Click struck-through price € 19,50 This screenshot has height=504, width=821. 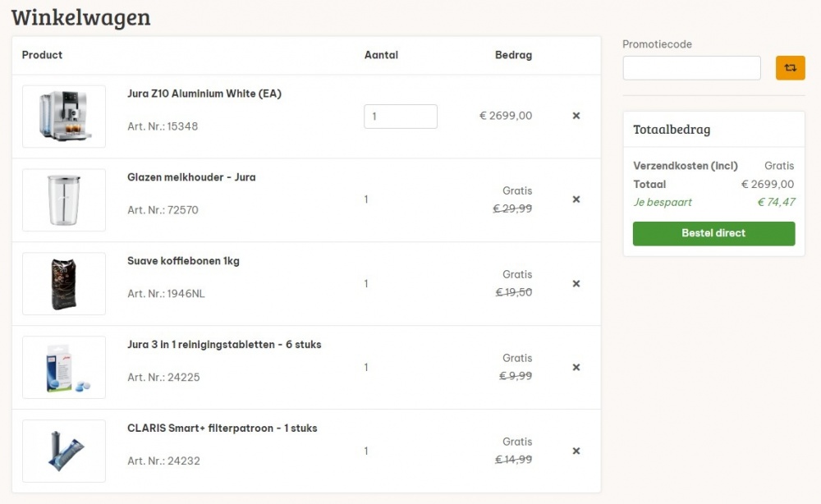click(x=514, y=292)
